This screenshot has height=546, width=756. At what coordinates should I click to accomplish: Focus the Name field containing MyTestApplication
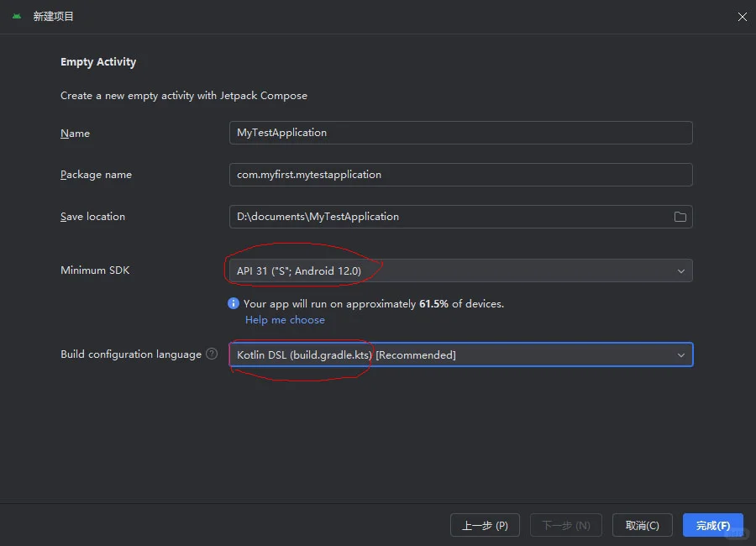pyautogui.click(x=460, y=133)
